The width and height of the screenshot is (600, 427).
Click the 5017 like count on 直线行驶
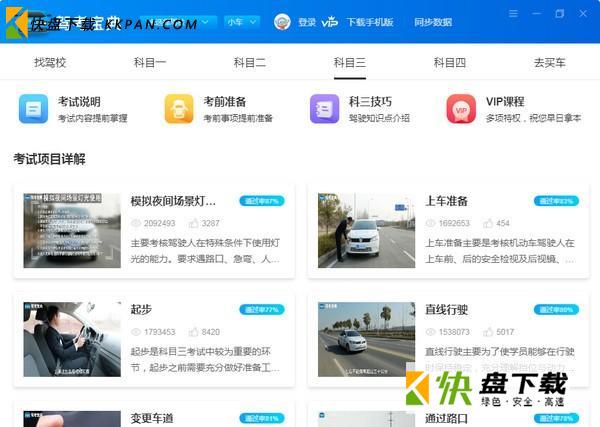click(x=505, y=332)
